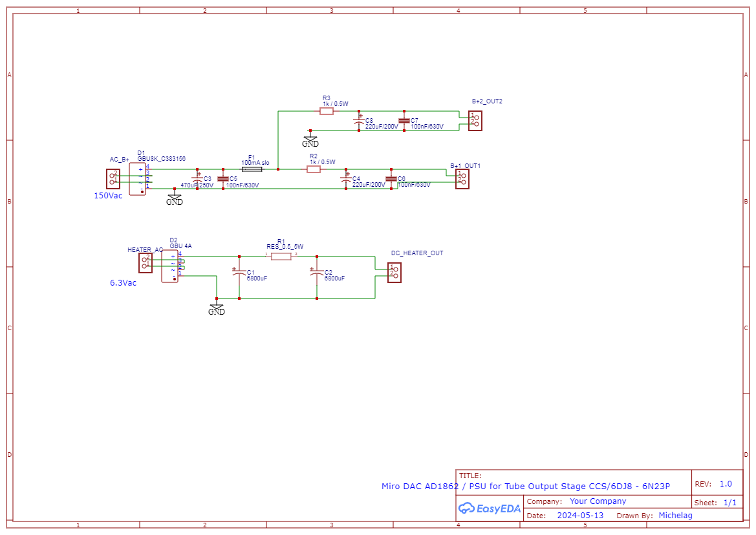This screenshot has width=756, height=535.
Task: Click the DC_HEATER_OUT label text
Action: (417, 253)
